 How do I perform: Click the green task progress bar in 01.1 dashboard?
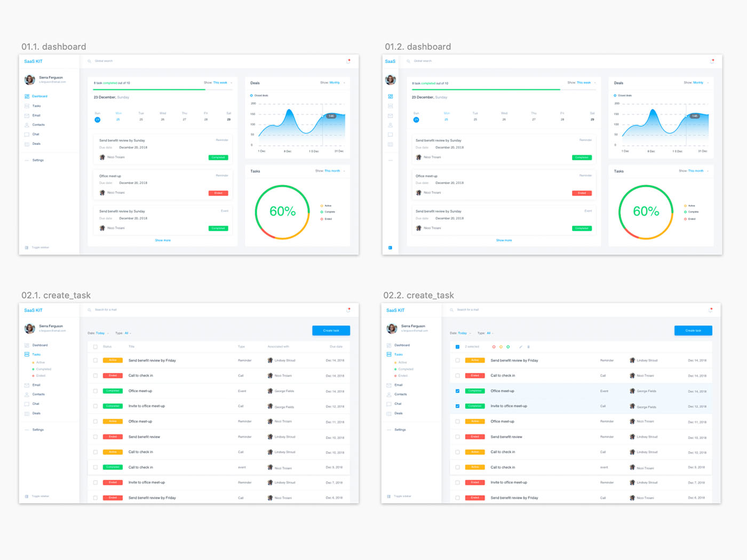coord(149,90)
